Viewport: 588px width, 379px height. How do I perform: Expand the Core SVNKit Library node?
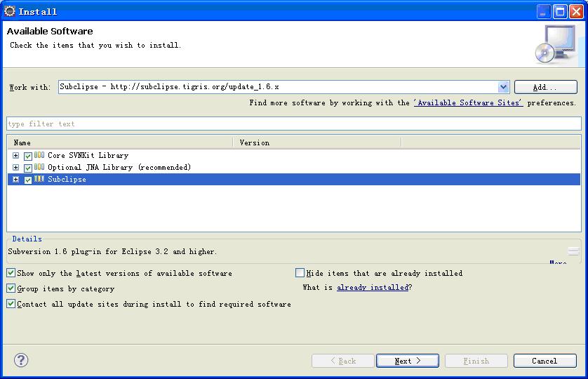tap(15, 155)
